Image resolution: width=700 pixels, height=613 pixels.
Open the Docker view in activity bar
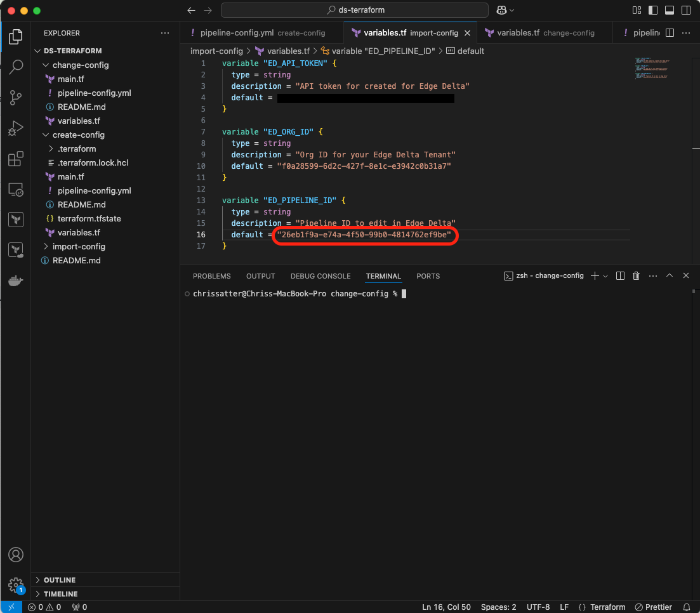[x=16, y=280]
